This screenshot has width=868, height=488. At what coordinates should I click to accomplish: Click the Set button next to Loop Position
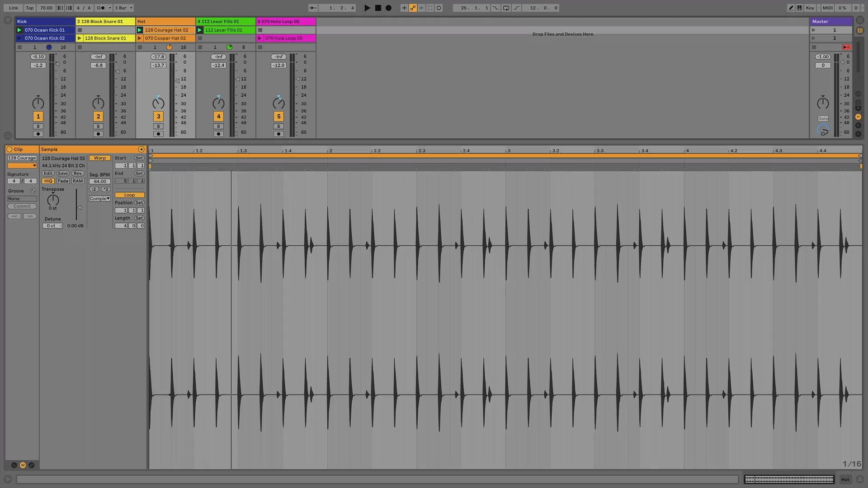(139, 202)
